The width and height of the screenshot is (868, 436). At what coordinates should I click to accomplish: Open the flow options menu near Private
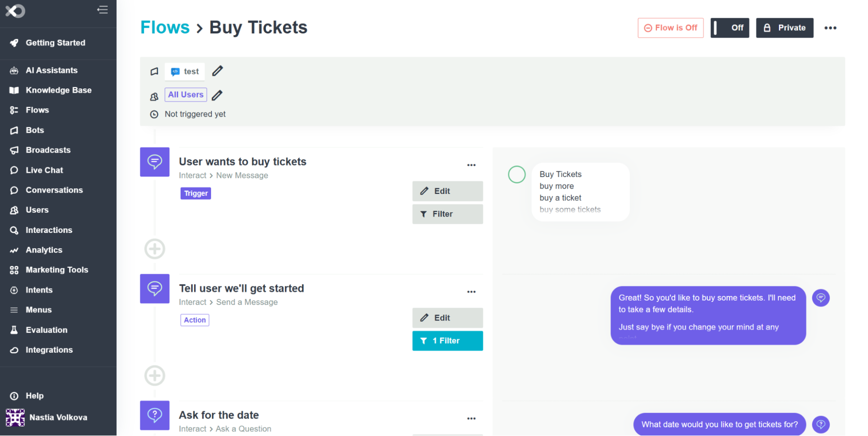(830, 28)
